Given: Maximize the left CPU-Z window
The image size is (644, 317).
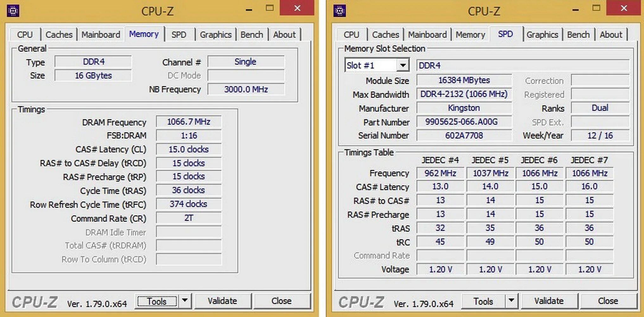Looking at the screenshot, I should click(270, 8).
